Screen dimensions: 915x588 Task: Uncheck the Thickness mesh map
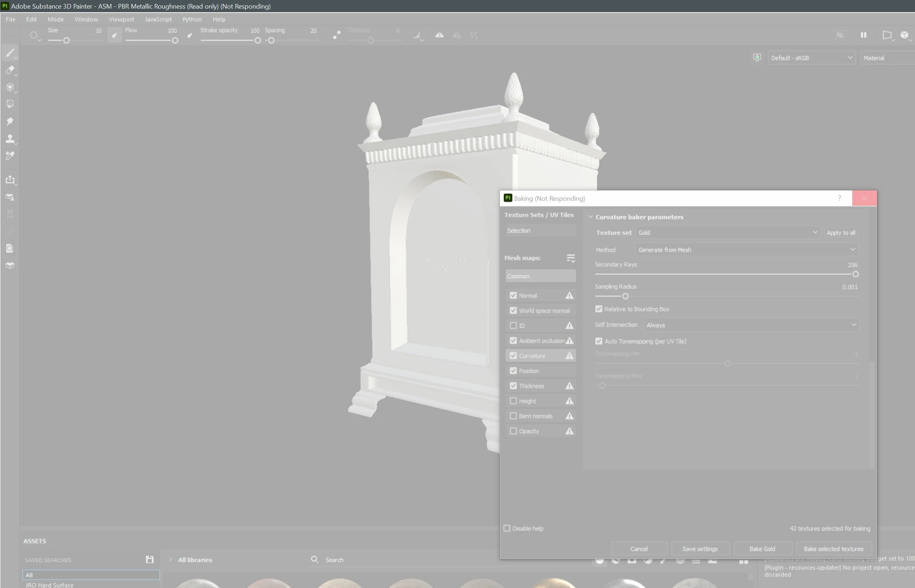tap(513, 386)
